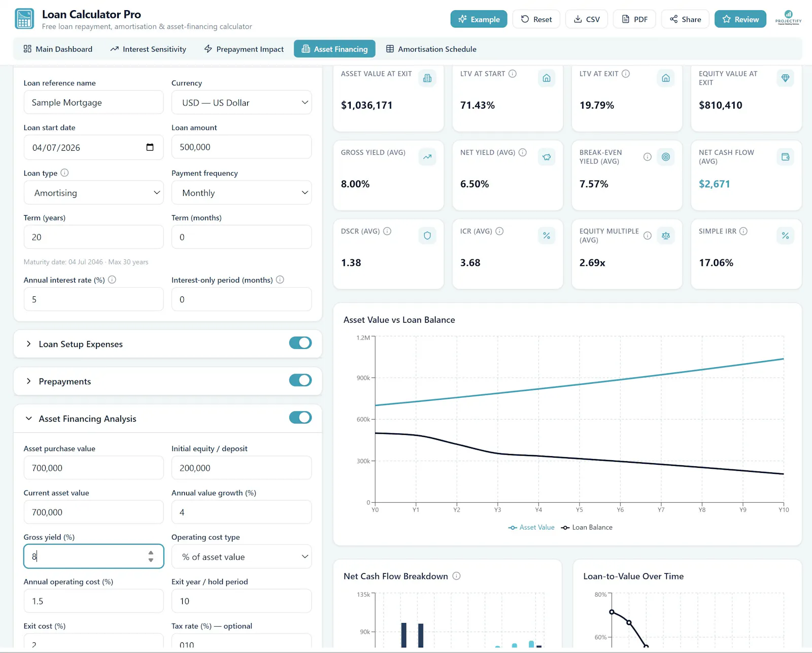Image resolution: width=812 pixels, height=653 pixels.
Task: Show info for Interest-only period
Action: coord(280,280)
